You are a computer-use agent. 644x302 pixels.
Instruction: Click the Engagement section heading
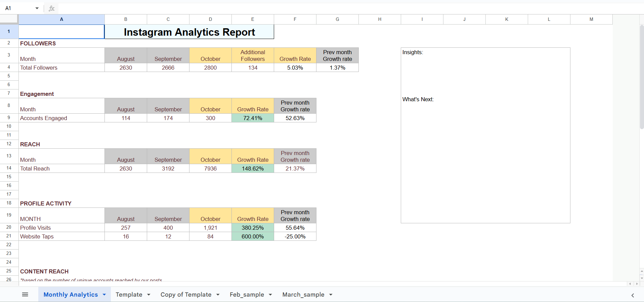(37, 94)
